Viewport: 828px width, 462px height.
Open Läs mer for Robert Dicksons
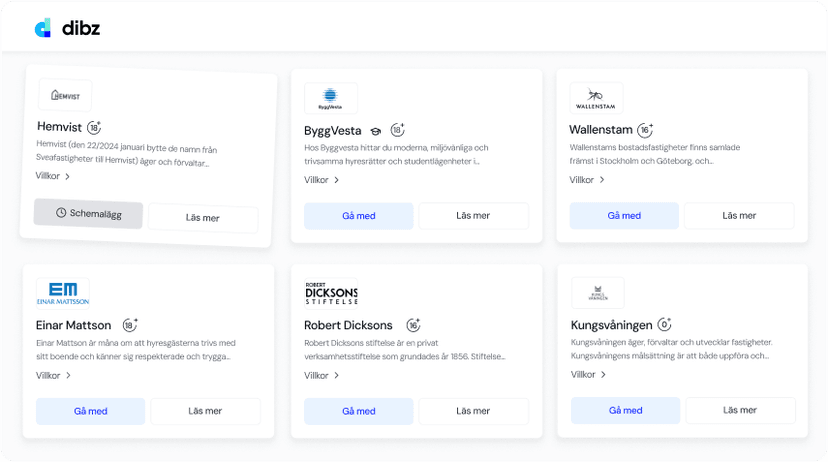click(x=473, y=411)
